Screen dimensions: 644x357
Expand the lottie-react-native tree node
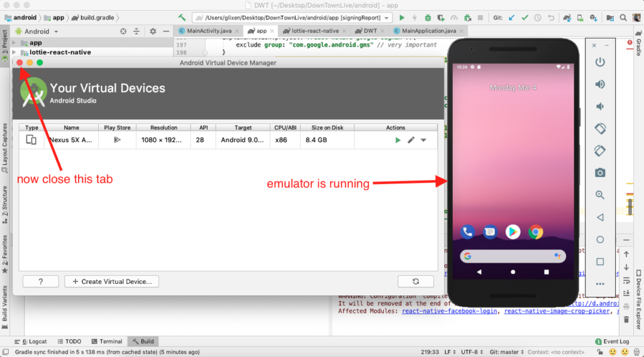[x=14, y=52]
